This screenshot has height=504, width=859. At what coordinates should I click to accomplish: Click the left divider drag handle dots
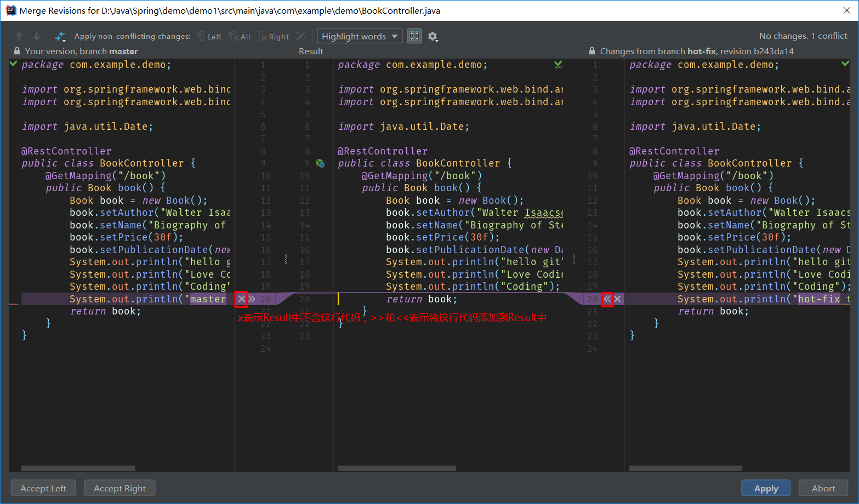(286, 259)
